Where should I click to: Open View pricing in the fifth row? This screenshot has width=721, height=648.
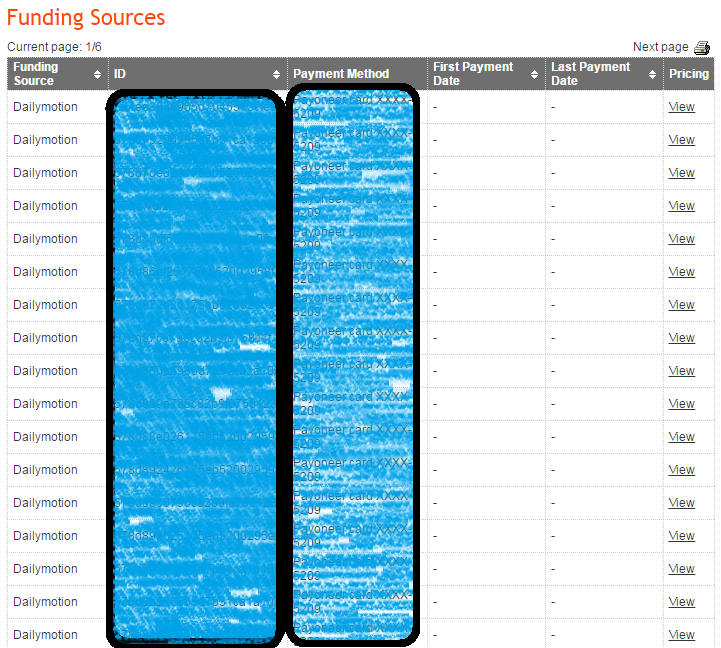pyautogui.click(x=681, y=239)
